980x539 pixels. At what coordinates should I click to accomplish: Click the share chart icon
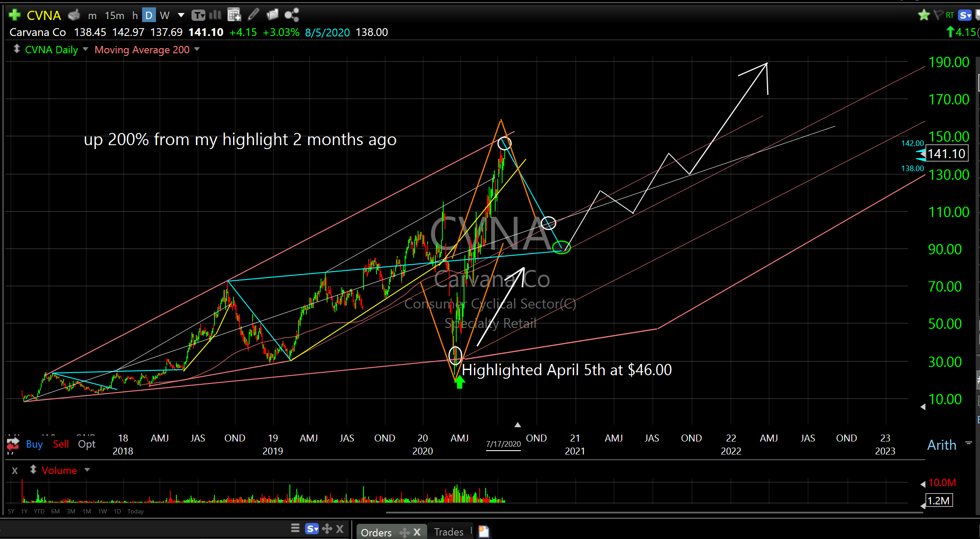point(292,15)
